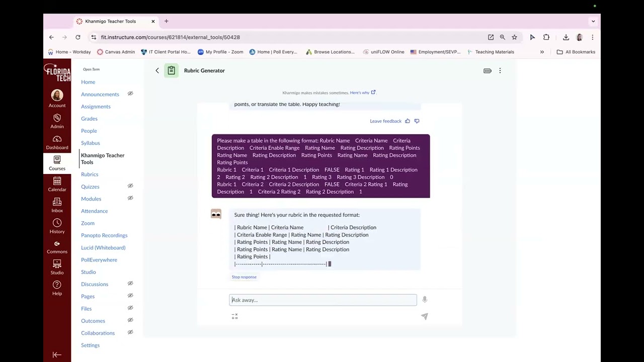
Task: Expand the hidden bookmarks chevron
Action: coord(542,52)
